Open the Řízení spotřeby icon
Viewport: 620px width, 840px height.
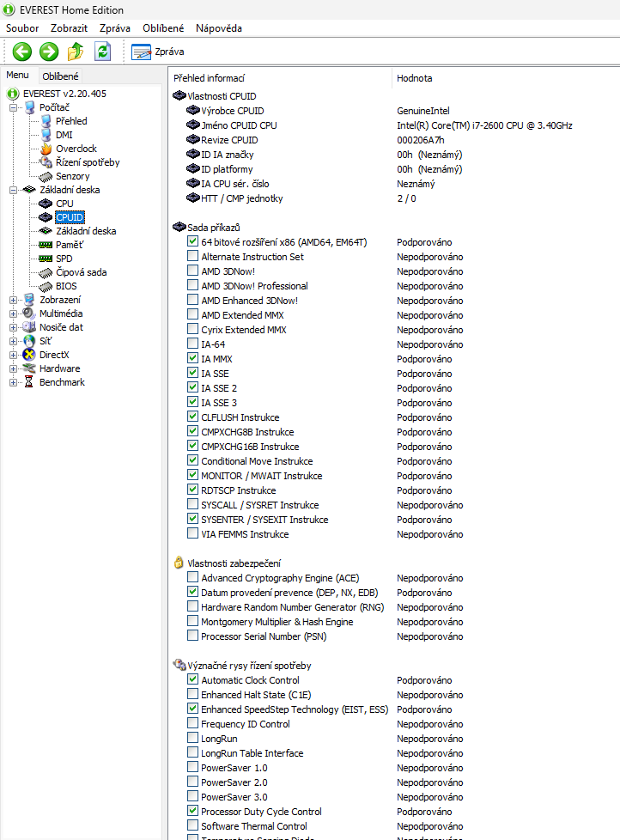pos(46,162)
